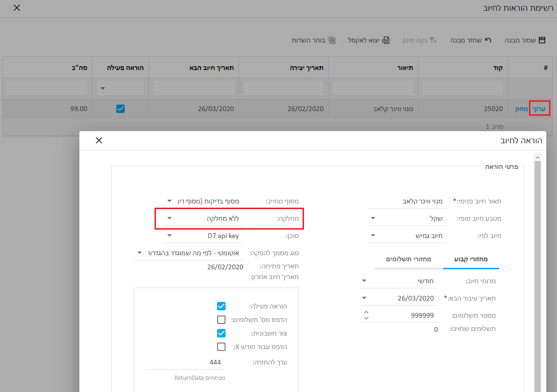Click the ערך להחזרה field
The width and height of the screenshot is (557, 392).
click(185, 362)
